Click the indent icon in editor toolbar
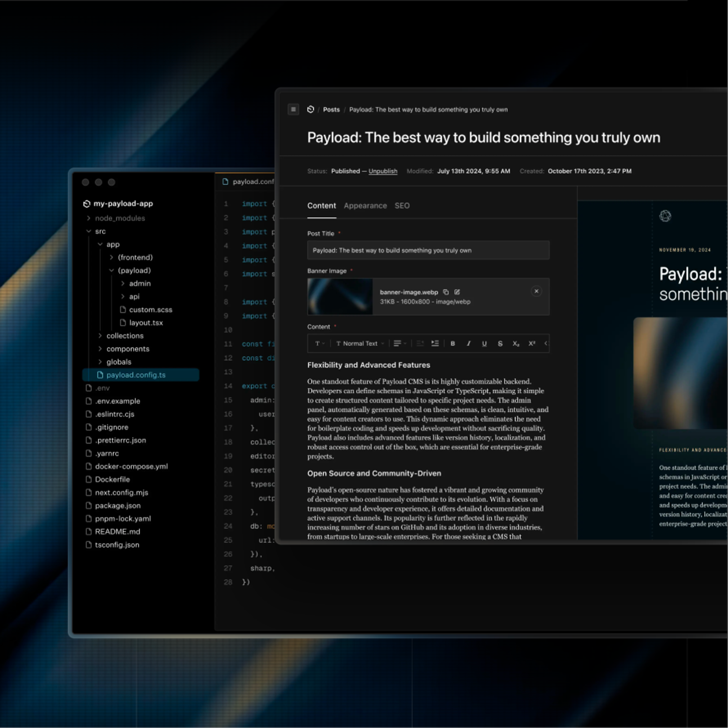 point(435,344)
